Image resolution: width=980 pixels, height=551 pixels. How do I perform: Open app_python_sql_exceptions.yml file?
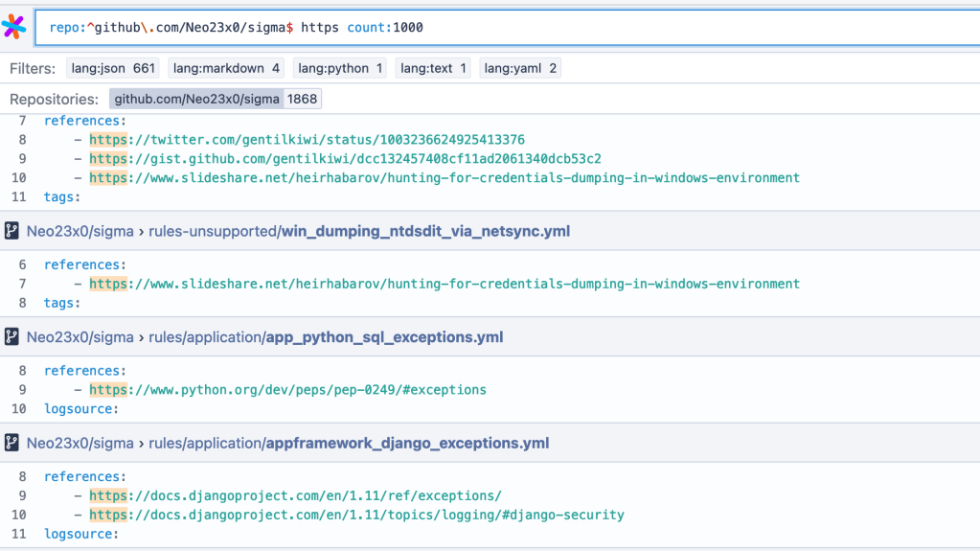tap(385, 336)
